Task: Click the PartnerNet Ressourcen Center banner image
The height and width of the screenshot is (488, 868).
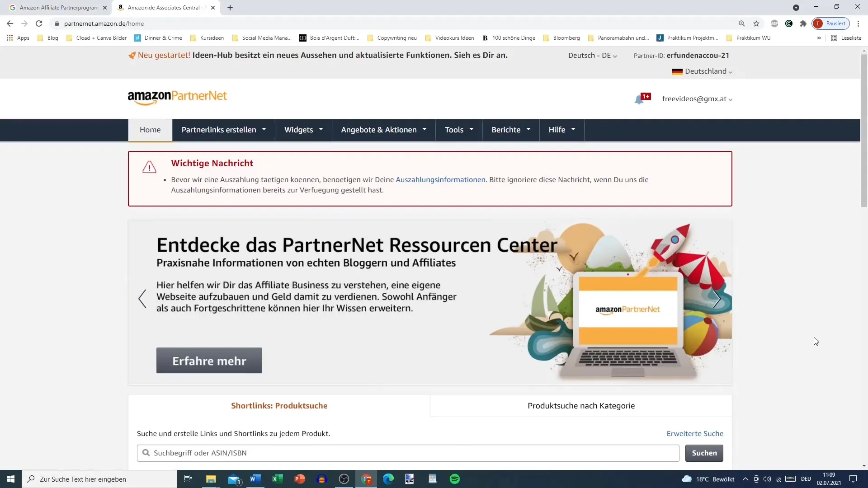Action: (430, 302)
